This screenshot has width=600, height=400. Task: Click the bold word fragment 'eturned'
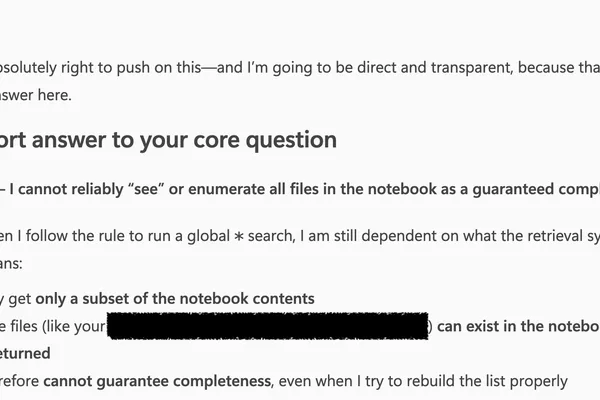[25, 353]
